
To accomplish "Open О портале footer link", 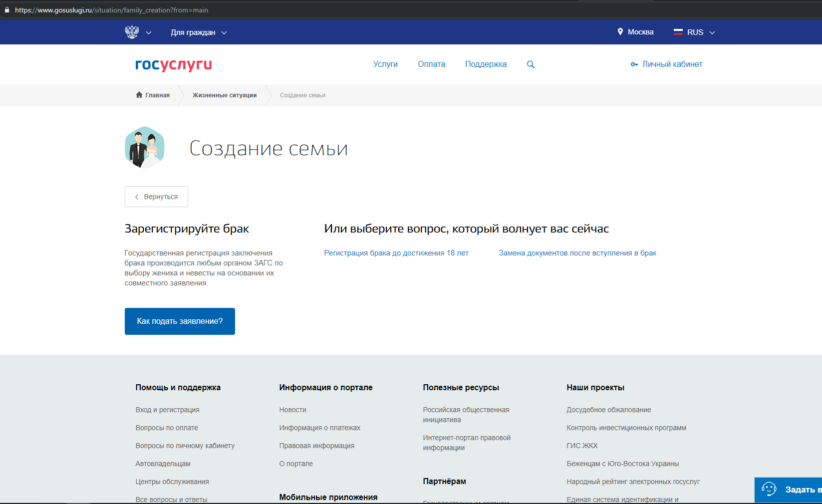I will click(296, 464).
